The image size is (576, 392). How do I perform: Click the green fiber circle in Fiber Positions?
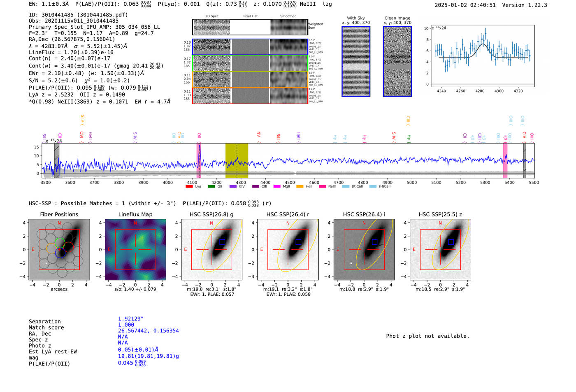coord(60,243)
